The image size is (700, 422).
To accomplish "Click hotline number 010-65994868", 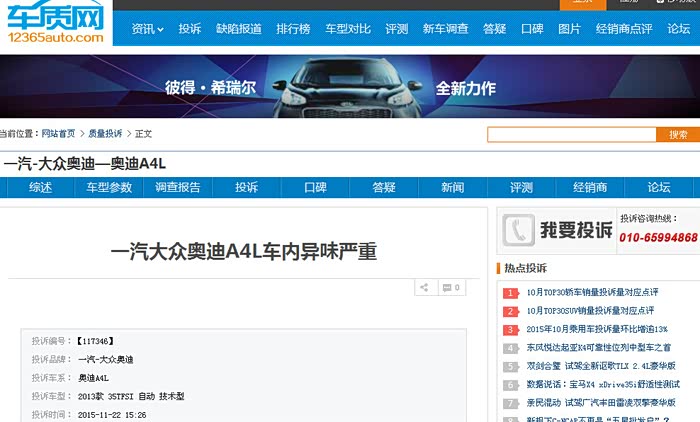I will pyautogui.click(x=658, y=238).
